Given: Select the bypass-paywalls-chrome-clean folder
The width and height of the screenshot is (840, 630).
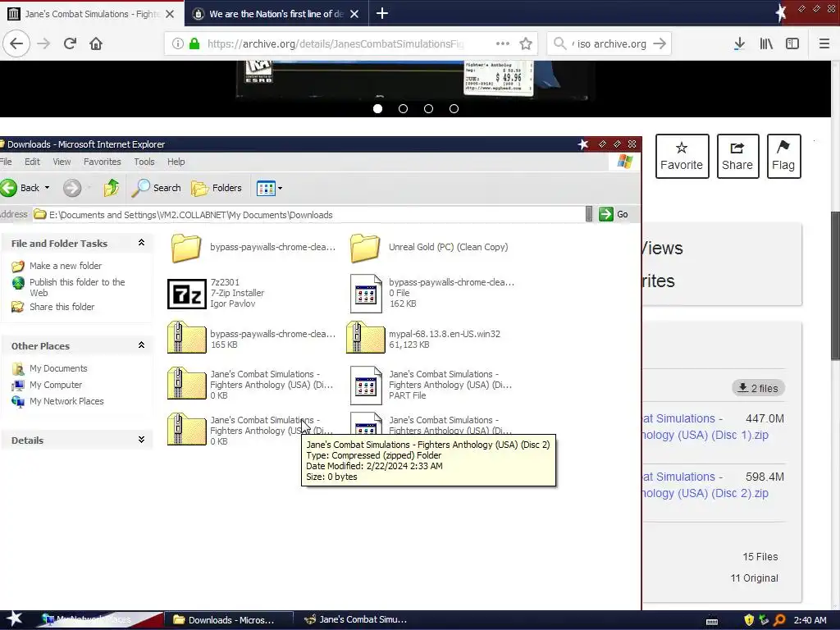Looking at the screenshot, I should point(253,248).
